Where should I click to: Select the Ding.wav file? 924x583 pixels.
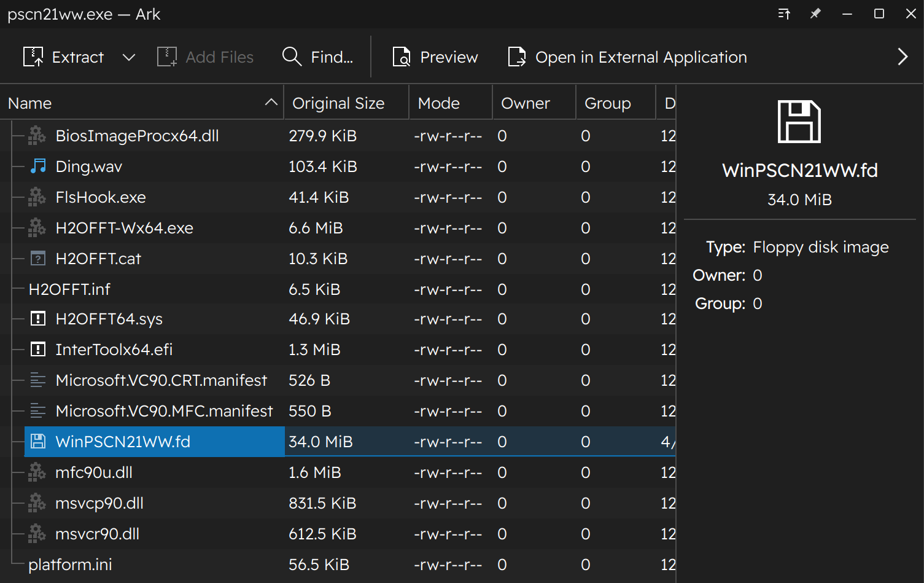point(88,166)
